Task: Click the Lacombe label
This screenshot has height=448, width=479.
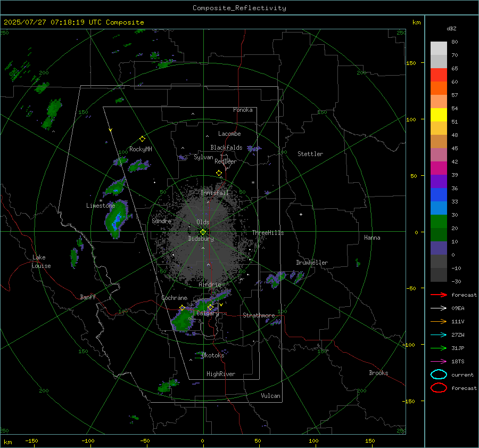Action: [x=229, y=134]
